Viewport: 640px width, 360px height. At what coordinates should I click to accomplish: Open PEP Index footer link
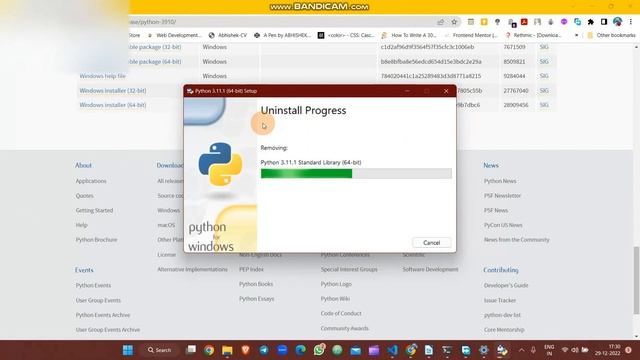[251, 269]
